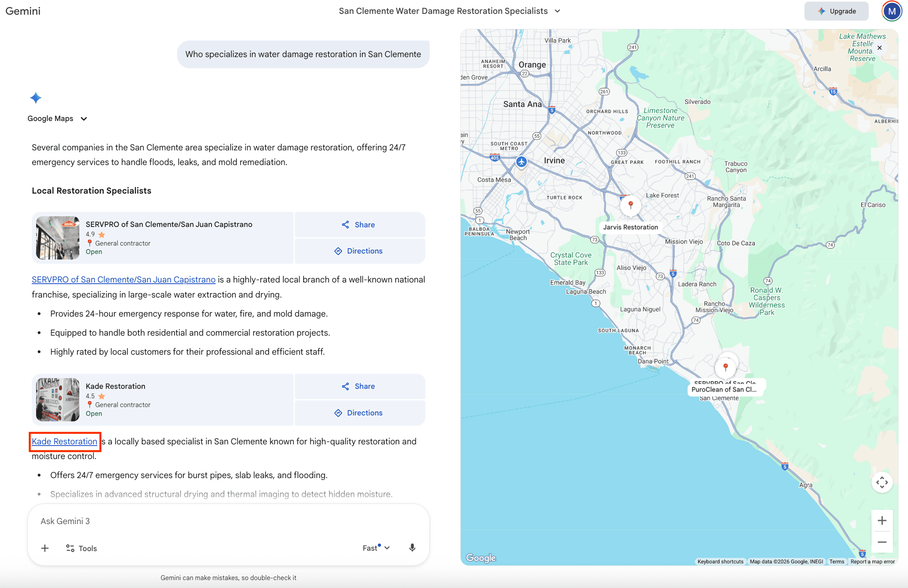Zoom out the map with minus button

click(x=882, y=542)
